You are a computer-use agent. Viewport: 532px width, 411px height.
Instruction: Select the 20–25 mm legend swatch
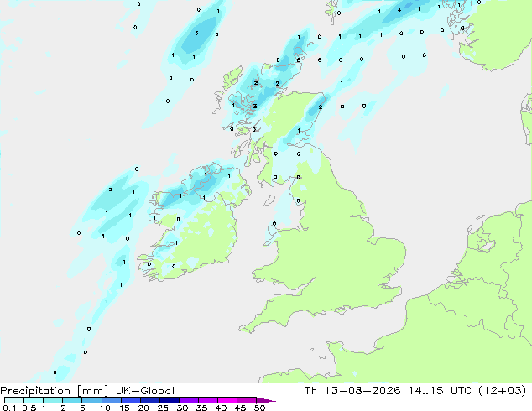(x=149, y=400)
